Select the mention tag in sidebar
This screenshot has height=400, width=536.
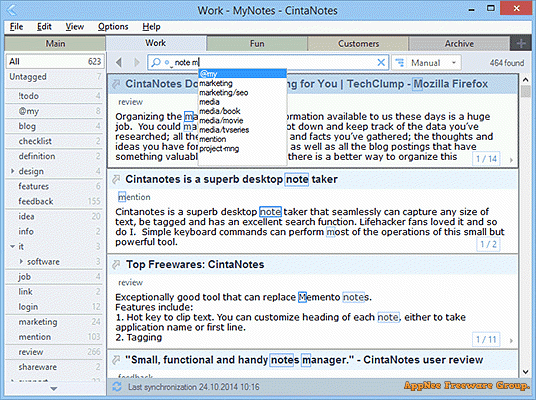(55, 336)
